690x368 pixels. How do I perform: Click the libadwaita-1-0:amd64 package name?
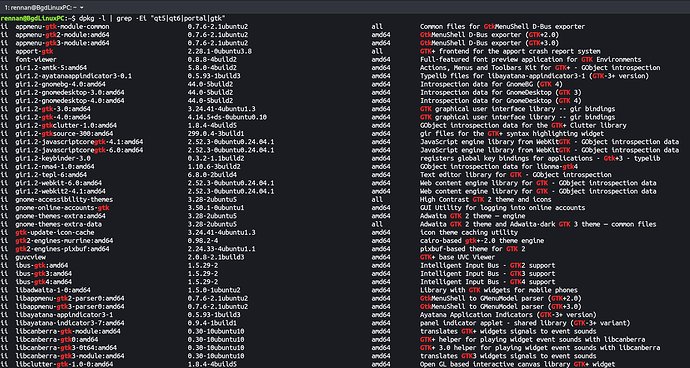pos(53,290)
